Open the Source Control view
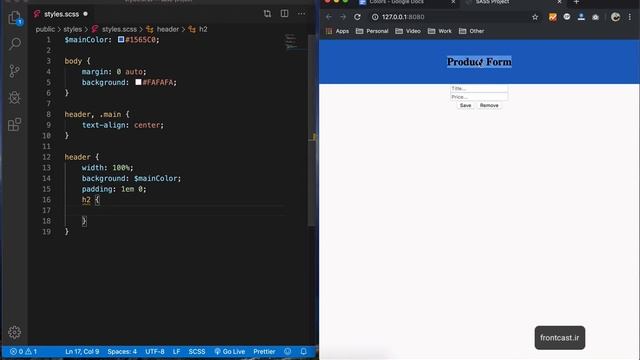 coord(15,71)
